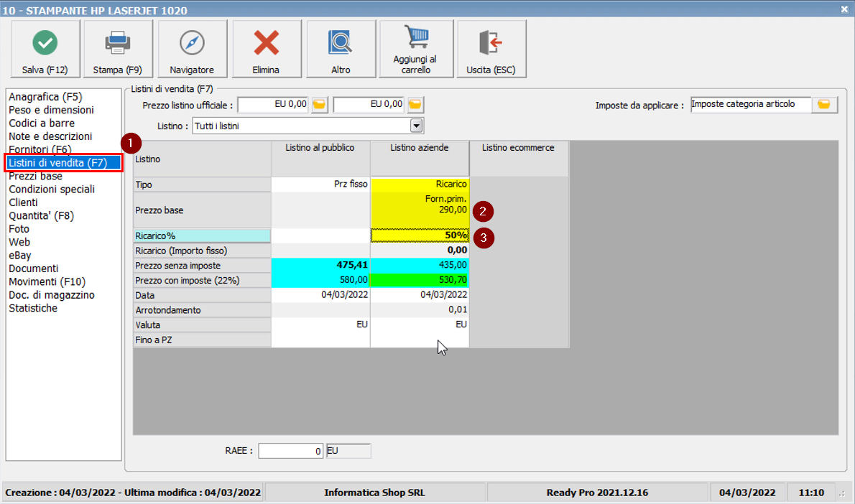Click the 11:10 time in the status bar
Viewport: 855px width, 504px height.
point(811,493)
